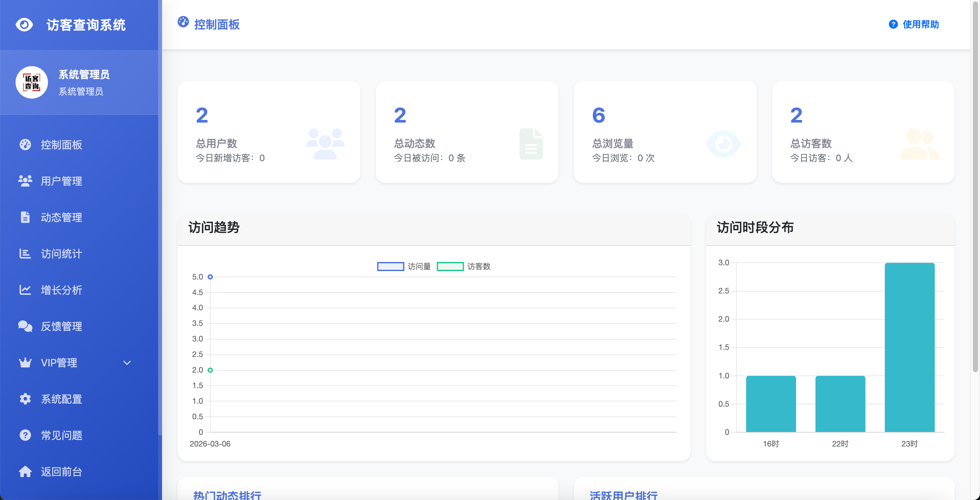Image resolution: width=980 pixels, height=500 pixels.
Task: Click the gear icon beside 系统配置
Action: point(25,399)
